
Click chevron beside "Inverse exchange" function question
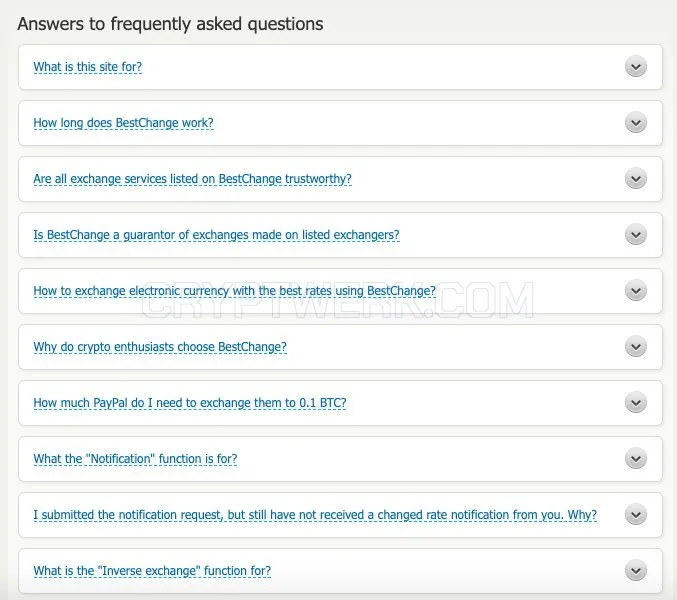(636, 571)
